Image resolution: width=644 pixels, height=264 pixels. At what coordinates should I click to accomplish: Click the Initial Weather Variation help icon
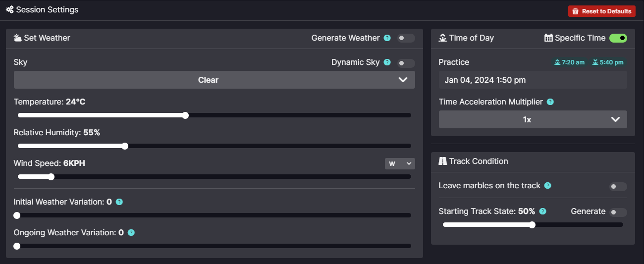click(119, 202)
